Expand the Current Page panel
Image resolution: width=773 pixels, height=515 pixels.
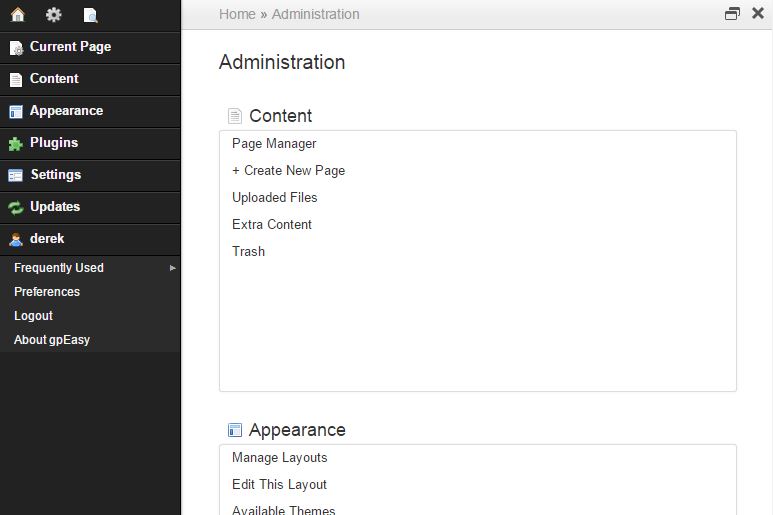[x=70, y=47]
